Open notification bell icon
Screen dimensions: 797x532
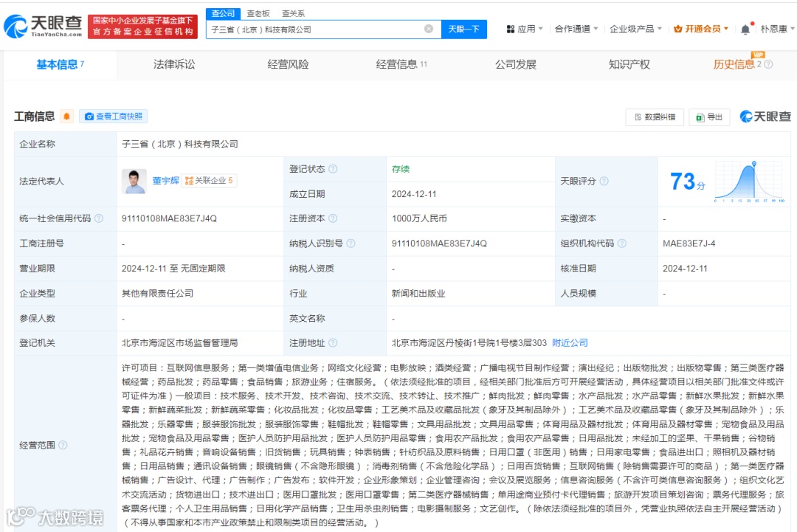(745, 29)
